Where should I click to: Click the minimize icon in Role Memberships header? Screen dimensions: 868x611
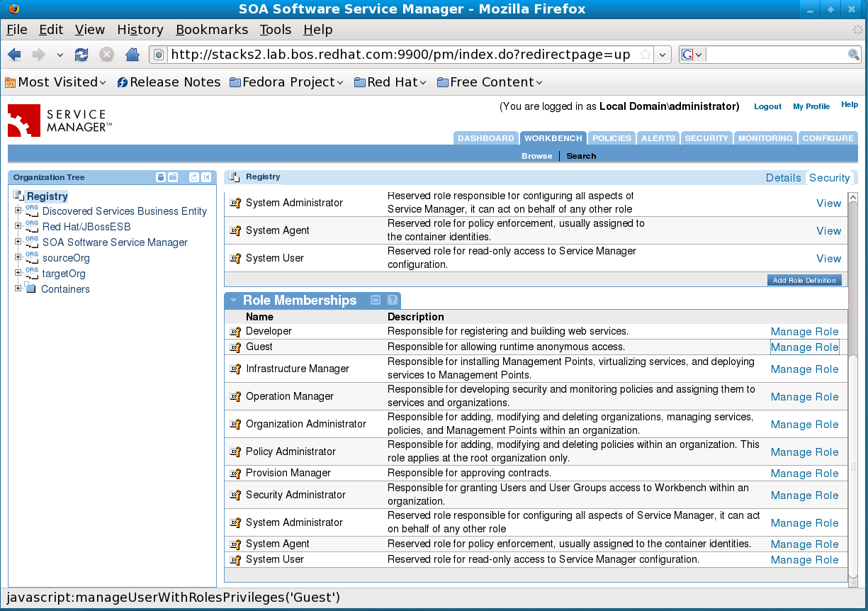(376, 301)
